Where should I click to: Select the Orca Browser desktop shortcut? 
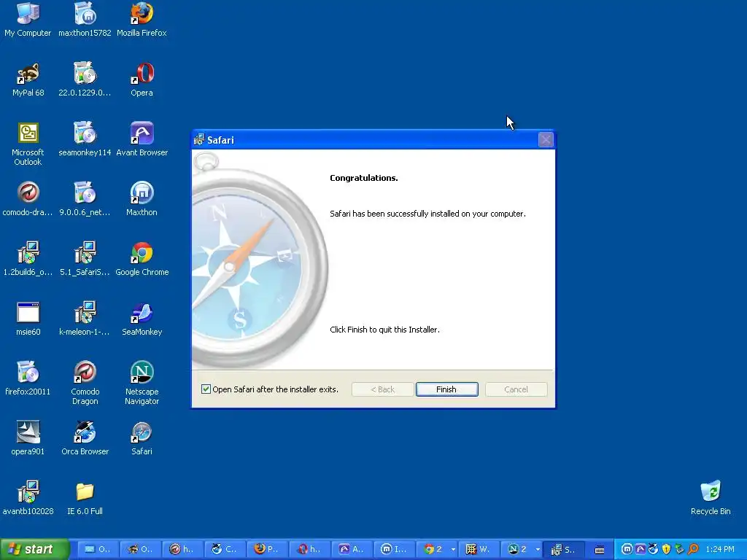(85, 438)
